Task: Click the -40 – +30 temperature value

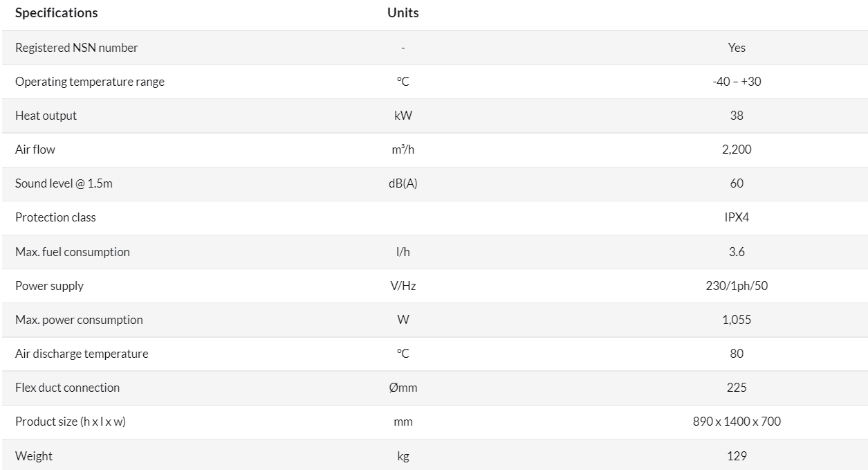Action: coord(737,82)
